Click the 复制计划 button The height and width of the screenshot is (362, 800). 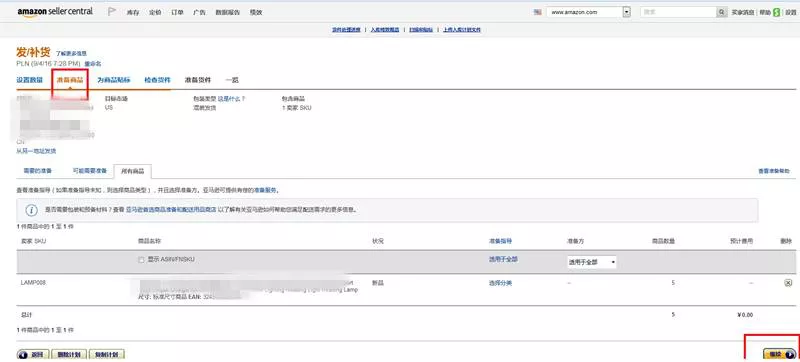pos(107,354)
